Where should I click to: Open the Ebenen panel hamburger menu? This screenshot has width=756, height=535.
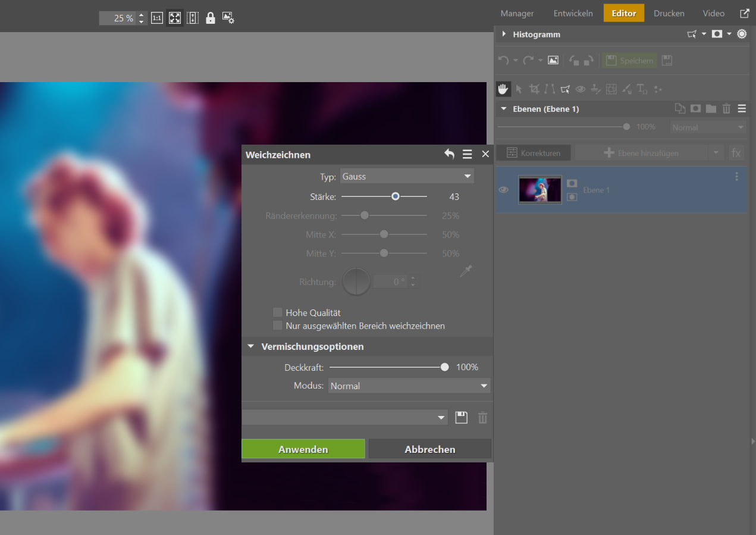click(x=741, y=109)
